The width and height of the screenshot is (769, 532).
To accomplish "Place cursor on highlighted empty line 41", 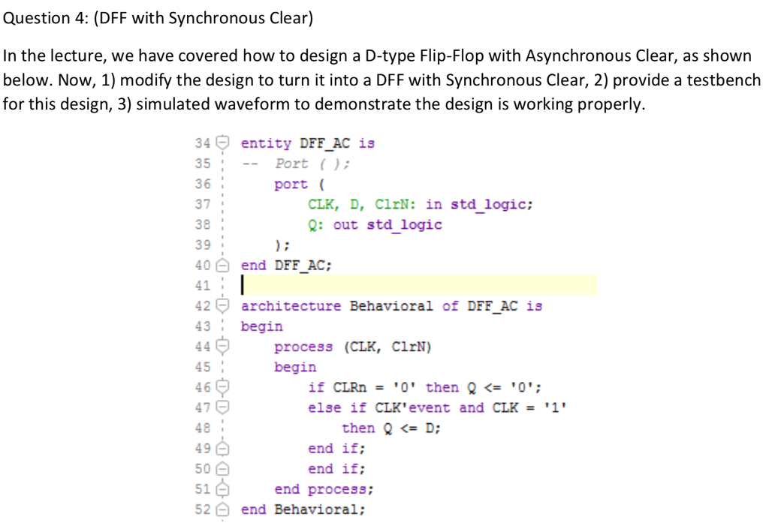I will [300, 284].
